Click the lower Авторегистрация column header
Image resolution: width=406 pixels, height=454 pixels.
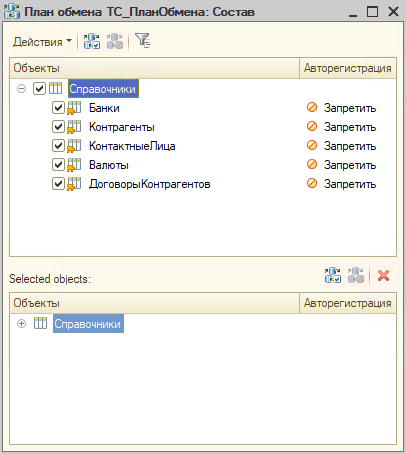pos(348,303)
